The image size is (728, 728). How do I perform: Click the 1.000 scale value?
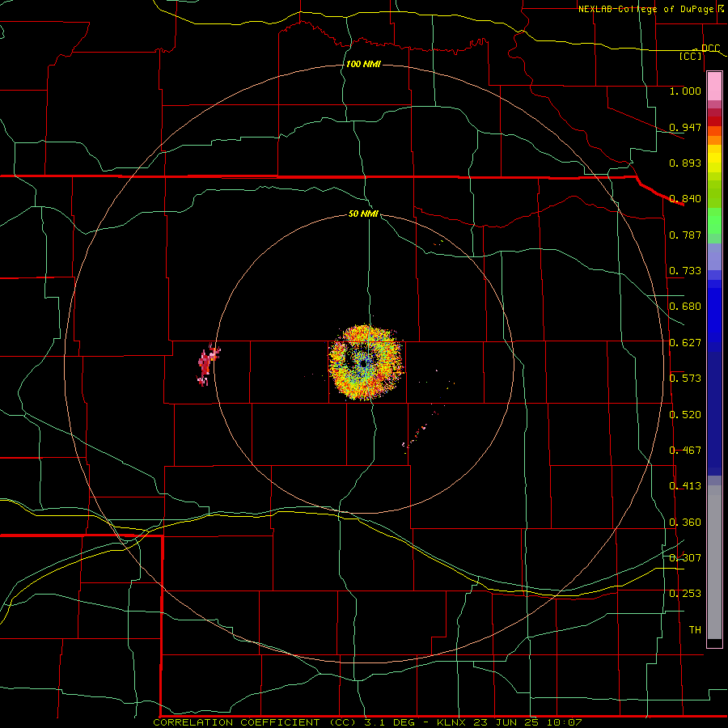[685, 91]
